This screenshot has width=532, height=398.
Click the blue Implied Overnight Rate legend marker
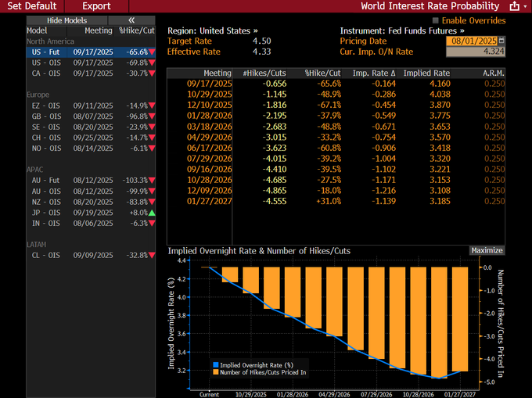pyautogui.click(x=215, y=364)
